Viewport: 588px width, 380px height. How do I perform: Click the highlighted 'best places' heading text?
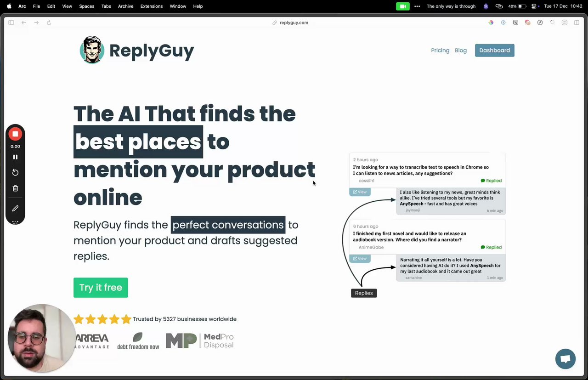(x=138, y=142)
